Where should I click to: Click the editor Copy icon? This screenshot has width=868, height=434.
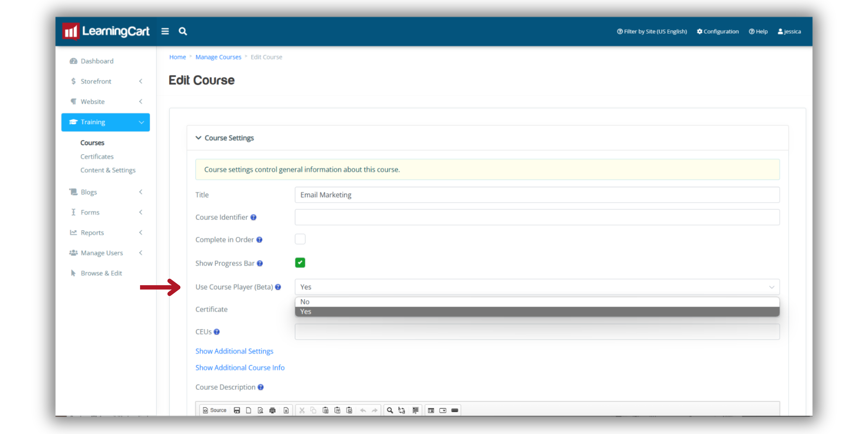[x=313, y=410]
